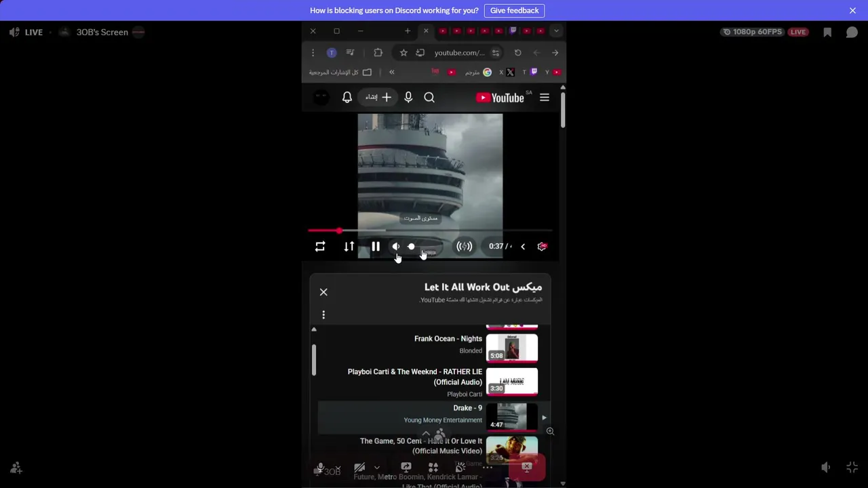
Task: Open Discord stream chat bubble icon
Action: 852,32
